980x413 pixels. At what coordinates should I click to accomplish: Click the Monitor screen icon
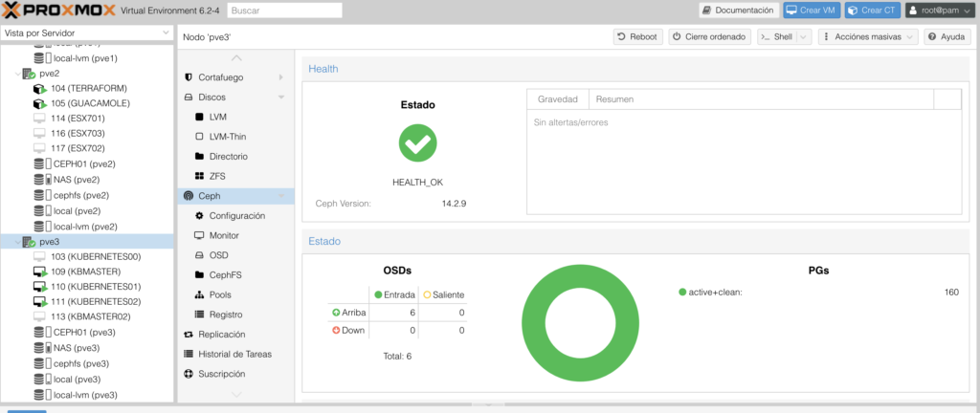[199, 235]
